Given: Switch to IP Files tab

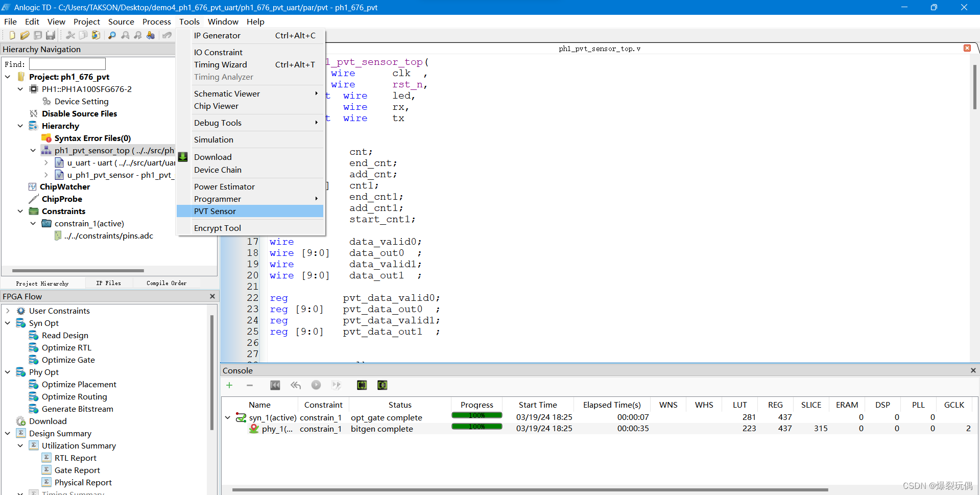Looking at the screenshot, I should click(x=109, y=283).
